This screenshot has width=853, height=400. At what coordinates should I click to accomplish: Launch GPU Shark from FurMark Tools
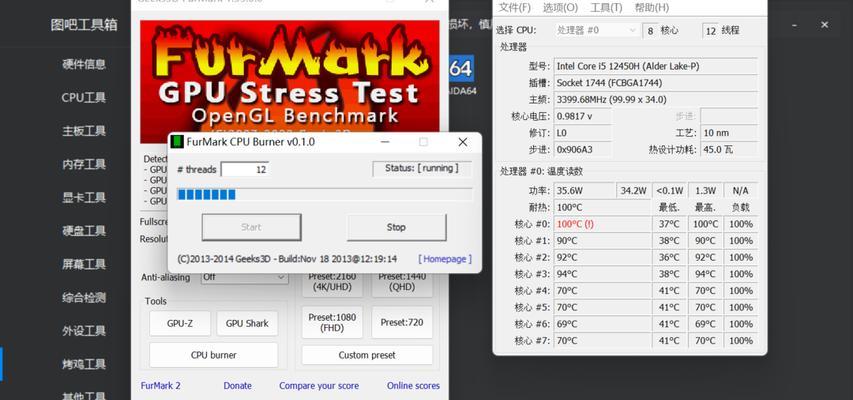(x=247, y=323)
